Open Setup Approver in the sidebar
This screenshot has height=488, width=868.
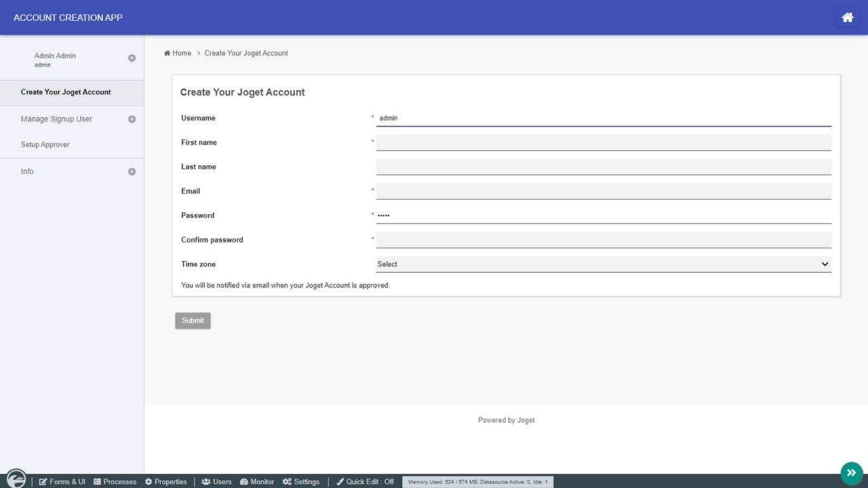point(45,145)
